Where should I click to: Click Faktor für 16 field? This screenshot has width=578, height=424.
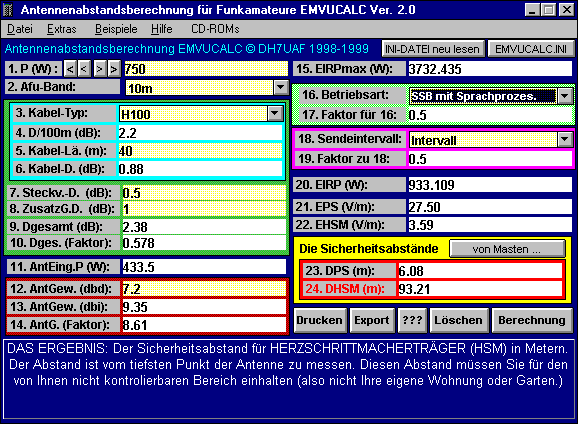pyautogui.click(x=490, y=115)
